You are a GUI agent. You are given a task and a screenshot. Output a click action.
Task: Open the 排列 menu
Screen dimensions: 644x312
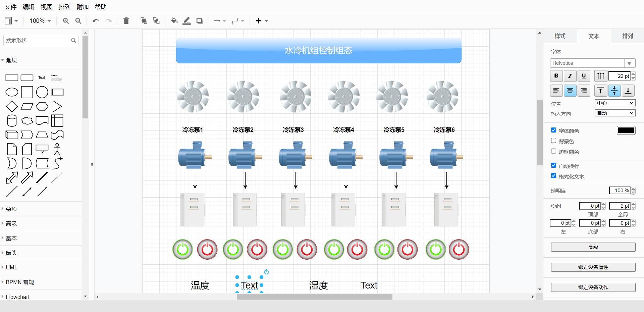64,7
